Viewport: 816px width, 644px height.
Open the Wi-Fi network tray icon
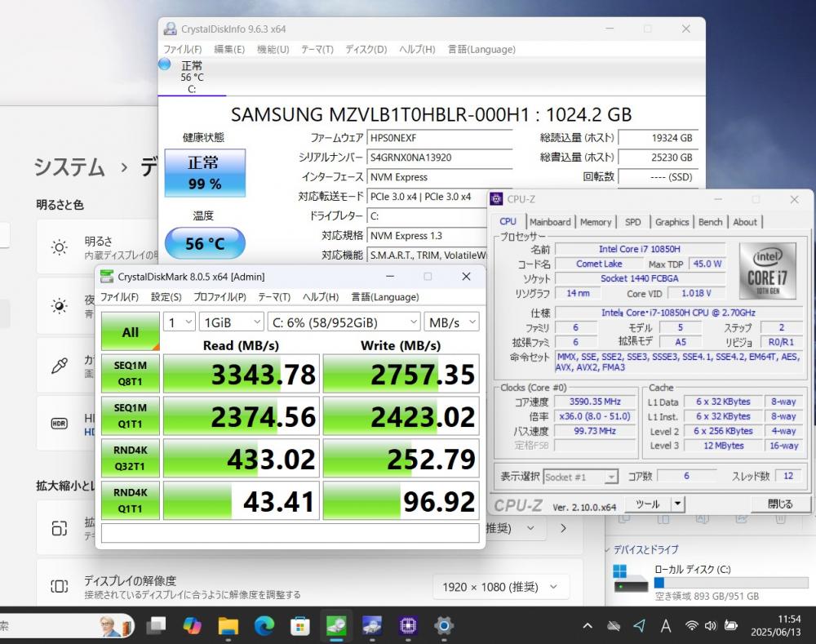(691, 626)
